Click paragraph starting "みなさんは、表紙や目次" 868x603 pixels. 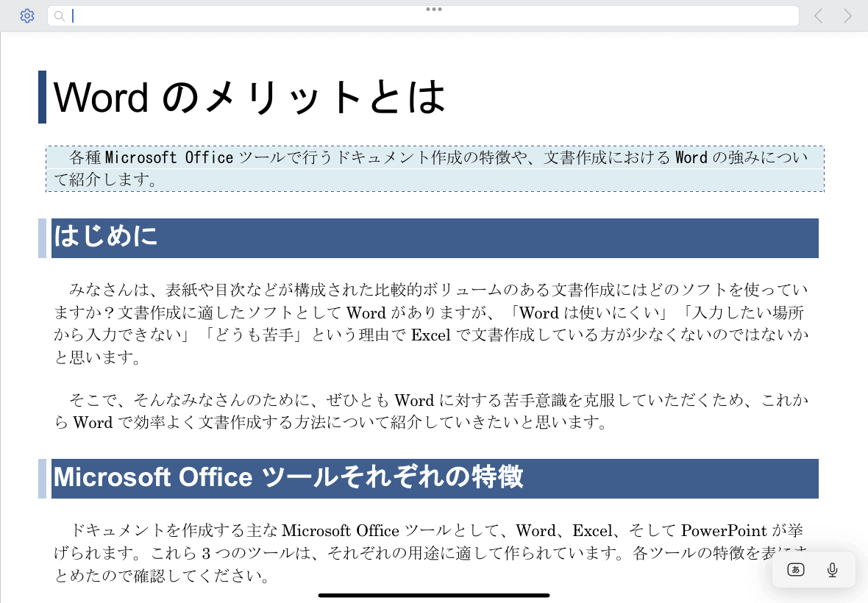(431, 324)
